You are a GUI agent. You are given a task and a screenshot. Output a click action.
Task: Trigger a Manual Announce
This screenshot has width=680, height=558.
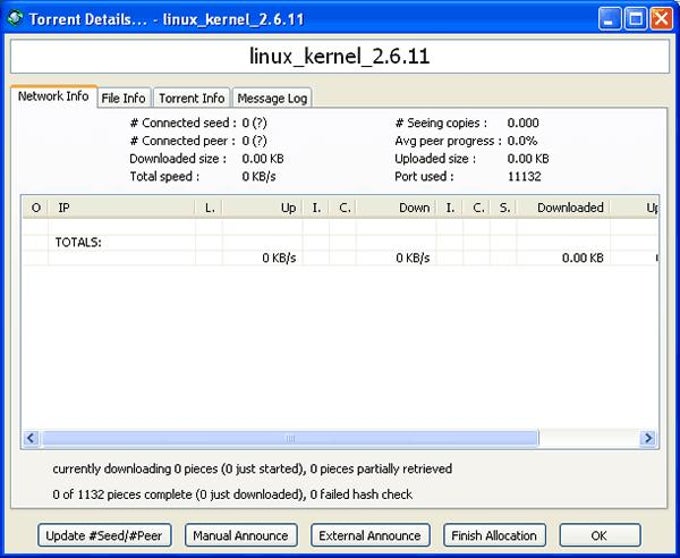point(241,535)
